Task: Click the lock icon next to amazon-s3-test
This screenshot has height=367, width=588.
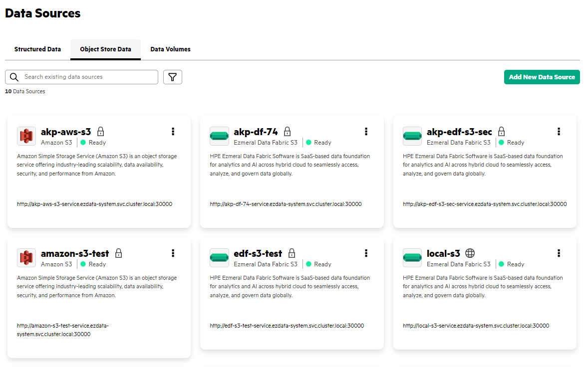Action: (118, 253)
